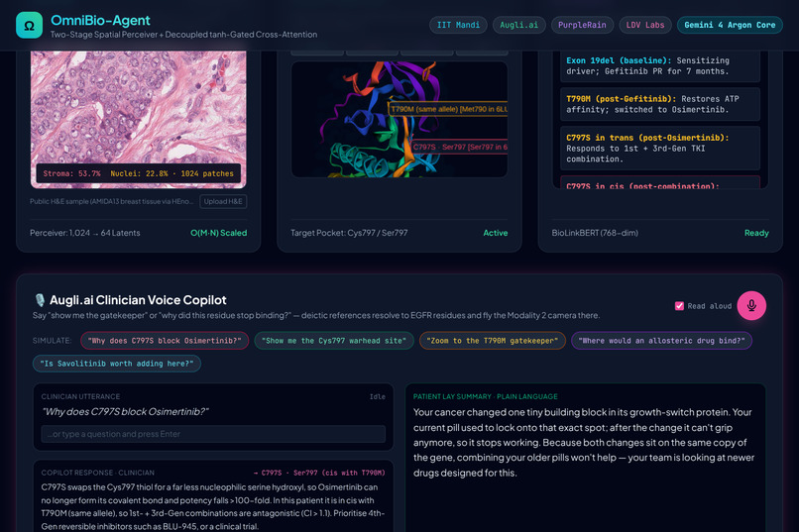Screen dimensions: 799x532
Task: Click the Active status under Target Pocket
Action: point(496,233)
